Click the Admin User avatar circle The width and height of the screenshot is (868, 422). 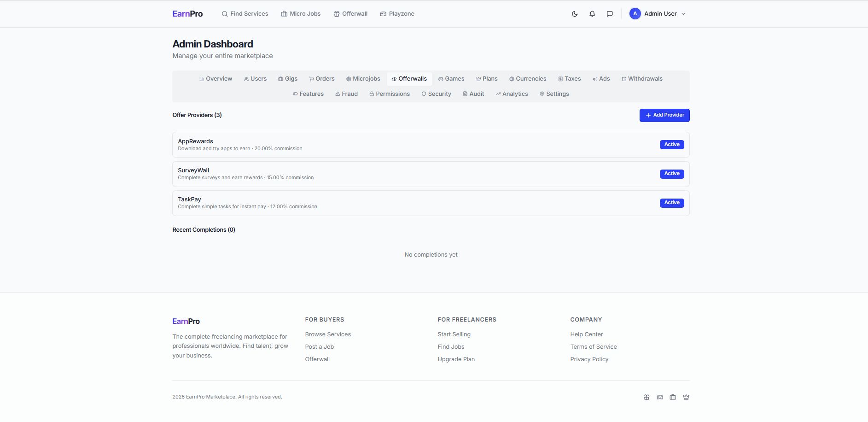(635, 14)
